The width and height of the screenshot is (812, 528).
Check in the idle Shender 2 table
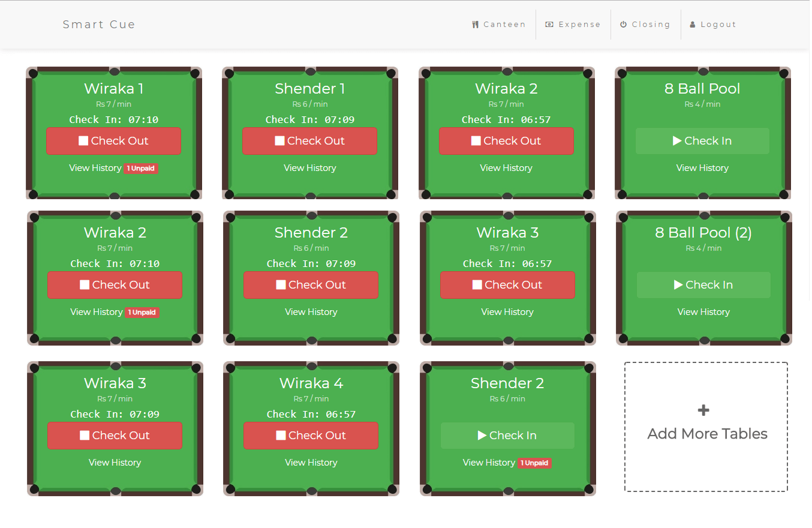507,436
